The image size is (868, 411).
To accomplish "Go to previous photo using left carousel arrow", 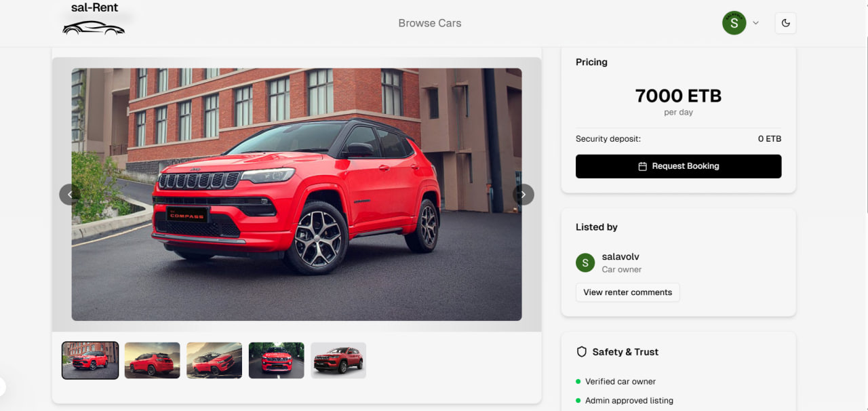I will tap(70, 194).
